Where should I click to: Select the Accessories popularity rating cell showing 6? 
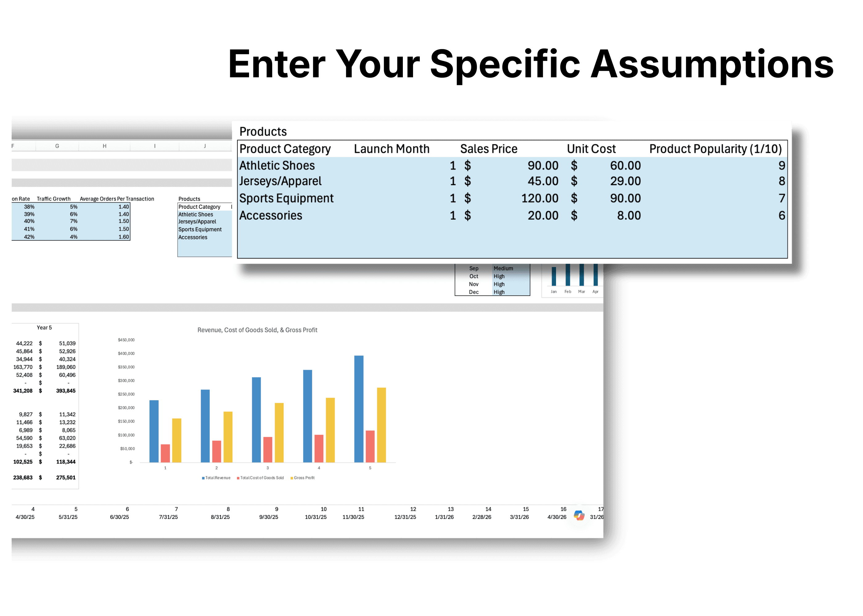point(782,215)
